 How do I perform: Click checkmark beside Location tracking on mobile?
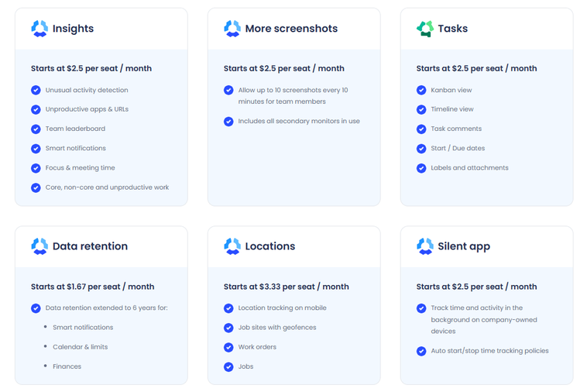click(x=228, y=308)
